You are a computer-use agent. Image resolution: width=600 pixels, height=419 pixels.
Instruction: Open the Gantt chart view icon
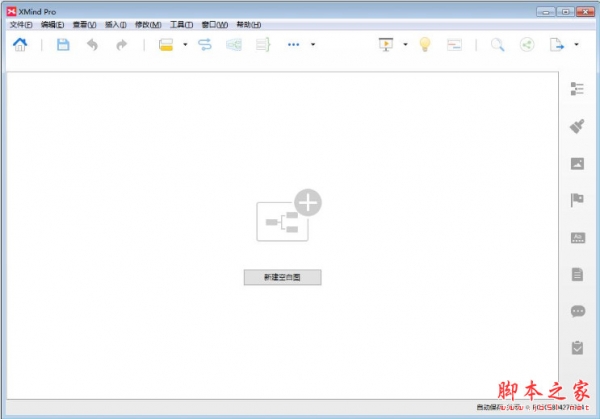pos(454,45)
